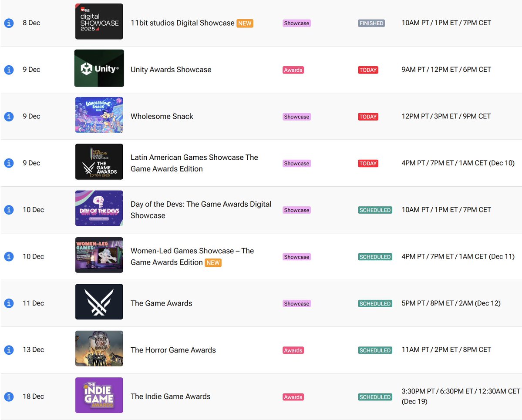Click Showcase tag on The Game Awards row
This screenshot has height=420, width=522.
(296, 303)
